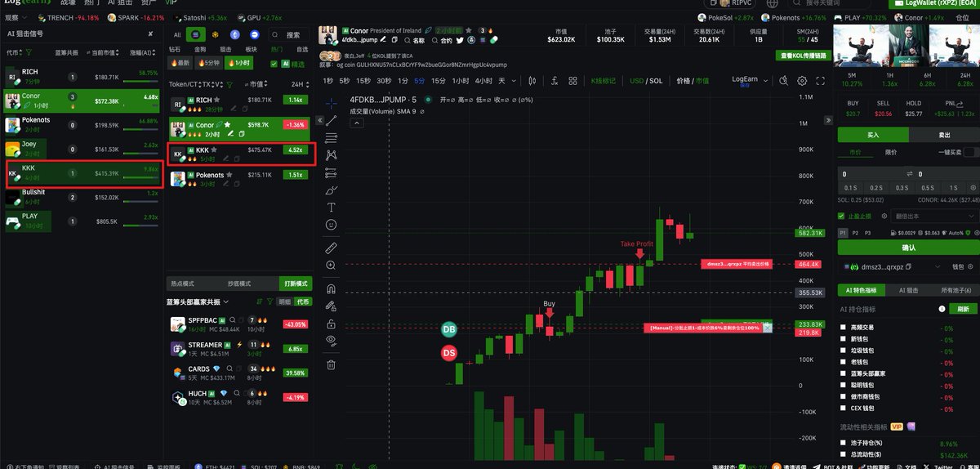Check the CEX 钱包 indicator checkbox
The width and height of the screenshot is (980, 469).
point(844,408)
